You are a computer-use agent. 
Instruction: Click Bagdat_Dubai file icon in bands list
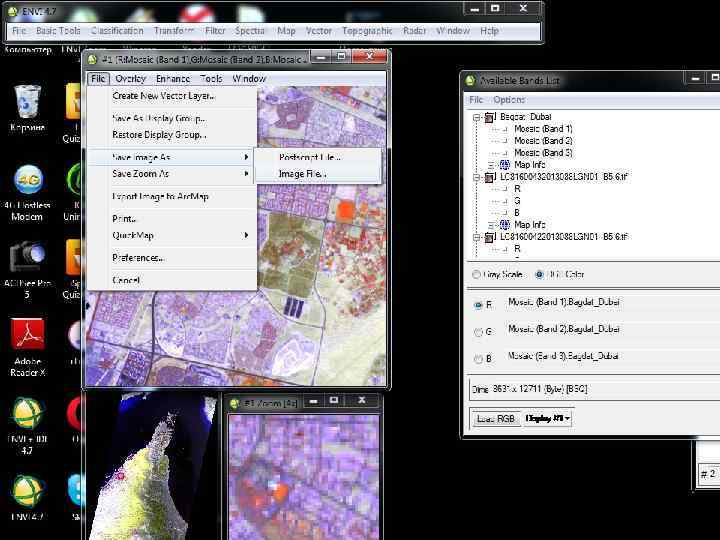tap(489, 117)
